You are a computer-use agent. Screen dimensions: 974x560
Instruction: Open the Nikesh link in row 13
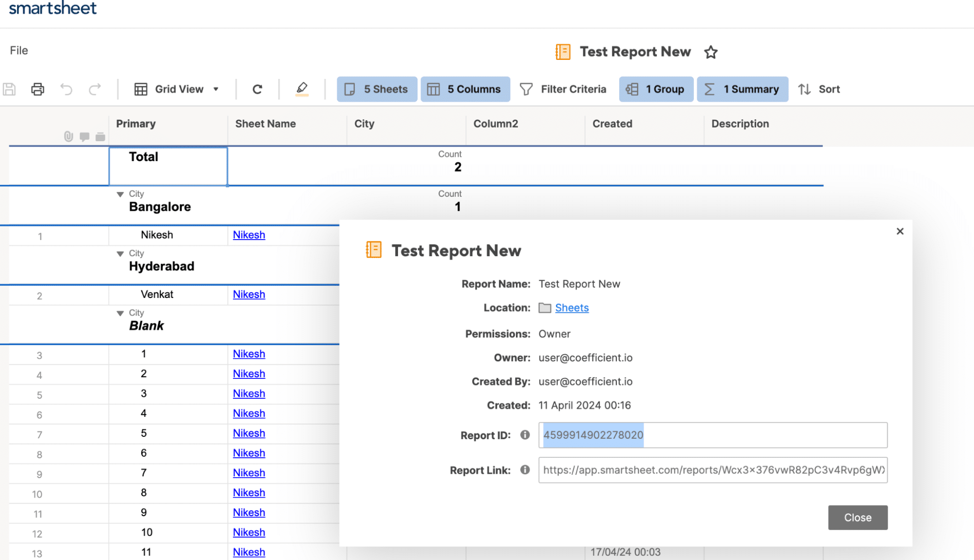coord(249,552)
